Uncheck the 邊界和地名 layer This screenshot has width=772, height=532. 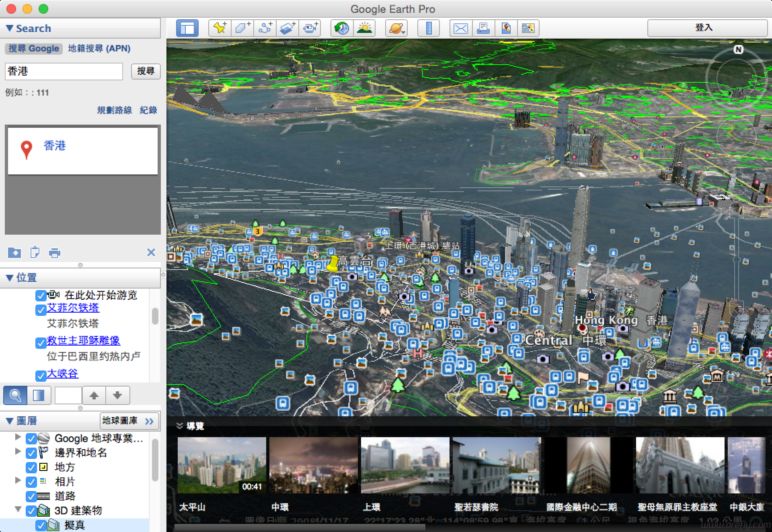coord(31,453)
